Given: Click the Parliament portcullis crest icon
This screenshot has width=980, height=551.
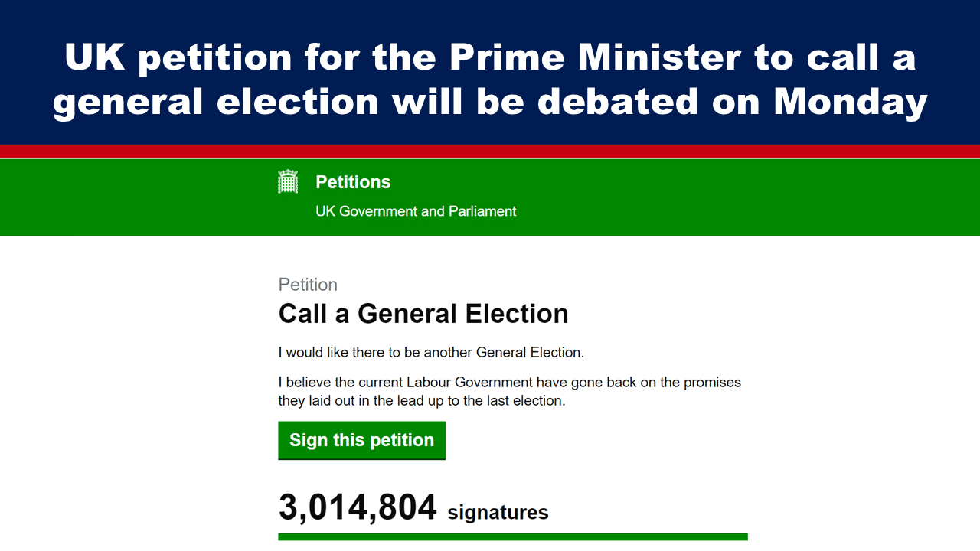Looking at the screenshot, I should click(x=288, y=182).
